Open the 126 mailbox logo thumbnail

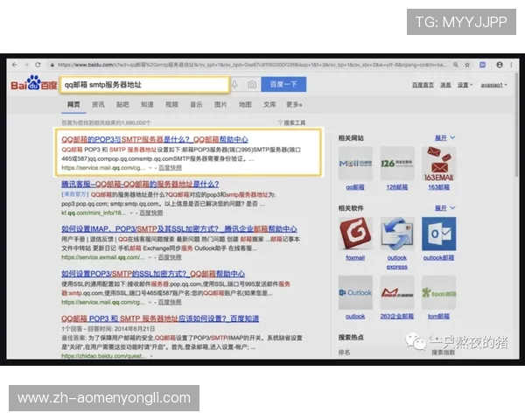tap(397, 164)
